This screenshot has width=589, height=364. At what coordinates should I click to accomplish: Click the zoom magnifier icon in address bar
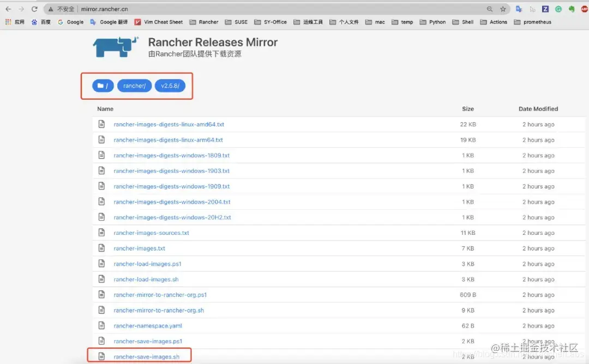coord(489,9)
